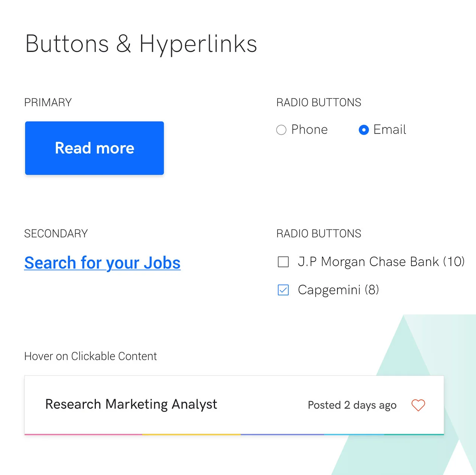This screenshot has width=476, height=475.
Task: Click the Hover on Clickable Content label
Action: (x=90, y=356)
